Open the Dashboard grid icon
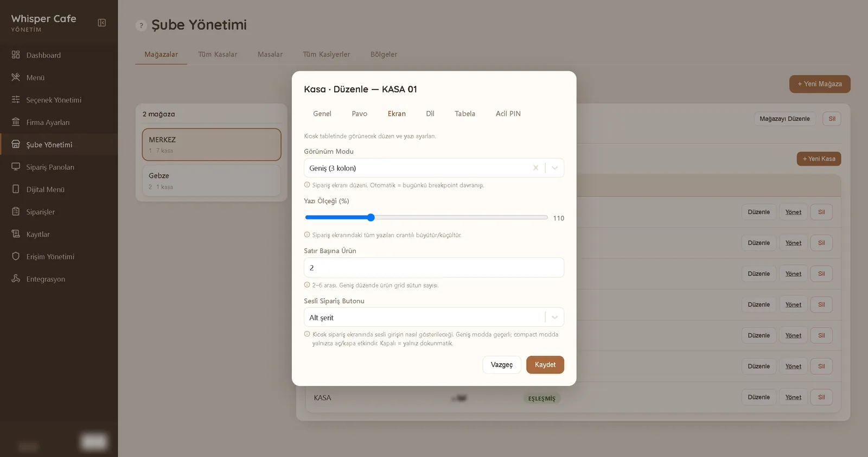The height and width of the screenshot is (457, 868). (x=16, y=55)
